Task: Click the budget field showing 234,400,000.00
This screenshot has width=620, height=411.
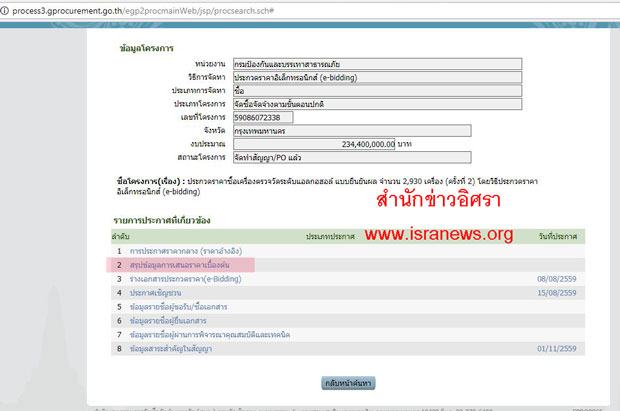Action: [313, 144]
